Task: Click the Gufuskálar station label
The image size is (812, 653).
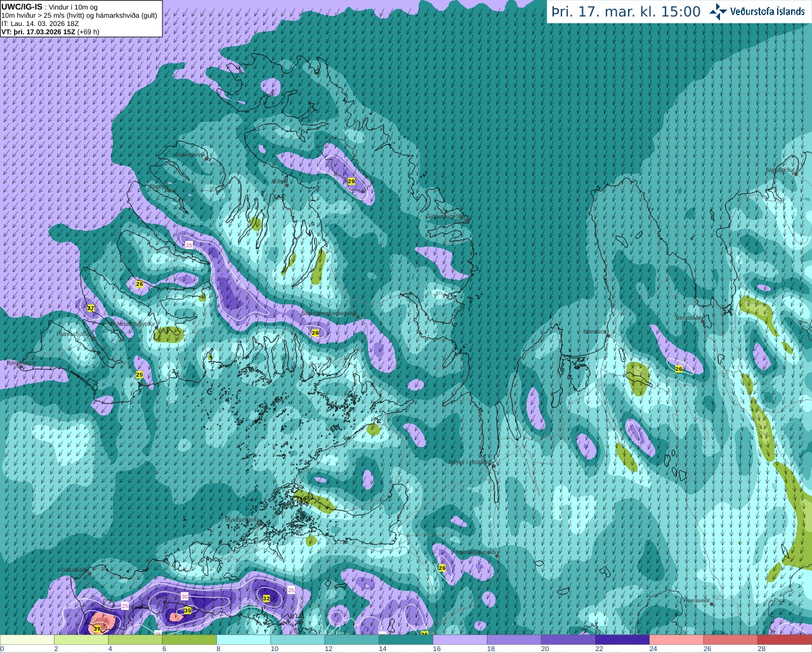Action: [74, 569]
